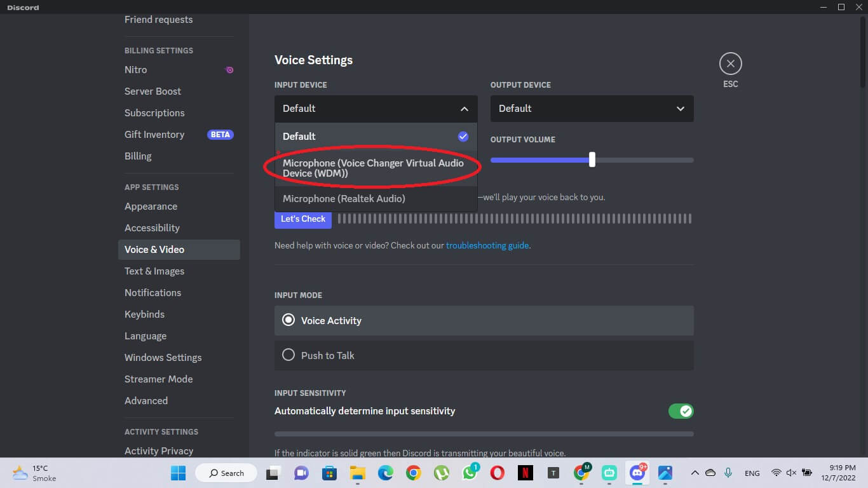The image size is (868, 488).
Task: Open the Wi-Fi network tray icon
Action: tap(776, 473)
